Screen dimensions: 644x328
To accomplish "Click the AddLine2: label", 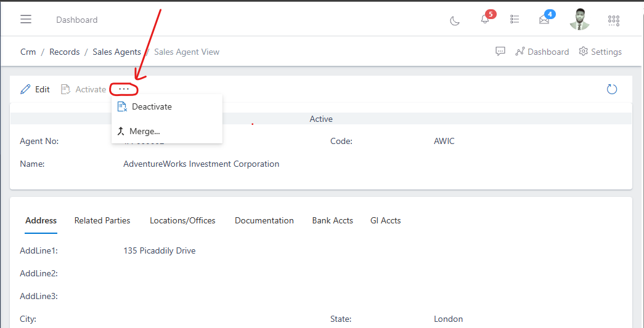I will click(39, 273).
